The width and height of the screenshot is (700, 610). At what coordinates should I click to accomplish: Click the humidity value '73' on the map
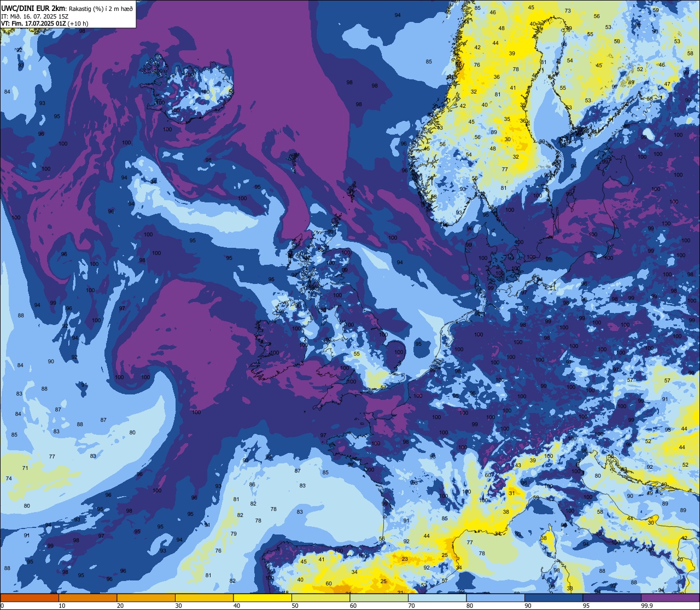click(x=568, y=11)
